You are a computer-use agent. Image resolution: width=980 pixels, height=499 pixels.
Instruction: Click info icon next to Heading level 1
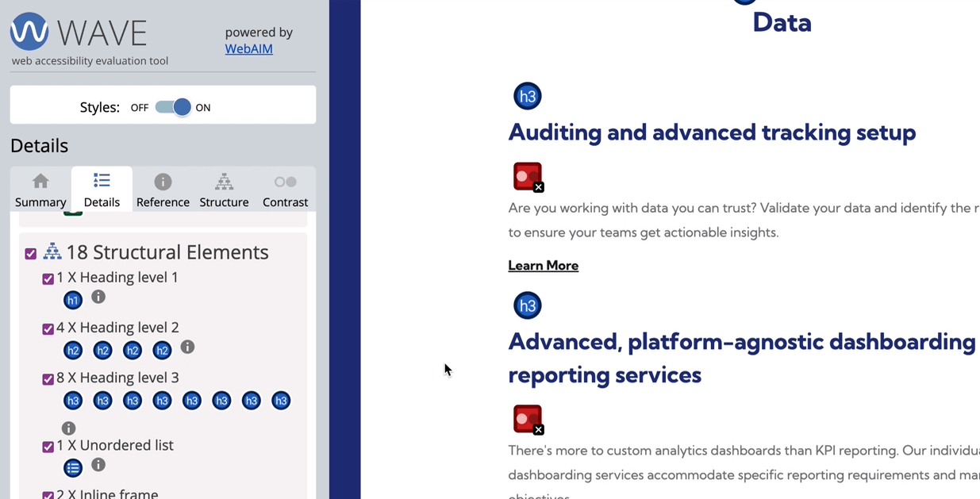point(98,297)
